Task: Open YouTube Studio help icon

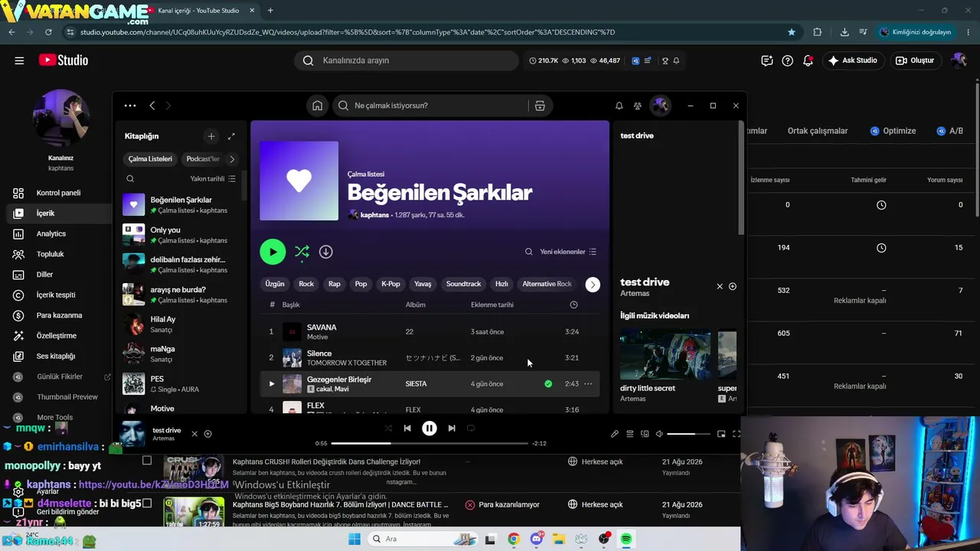Action: coord(787,60)
